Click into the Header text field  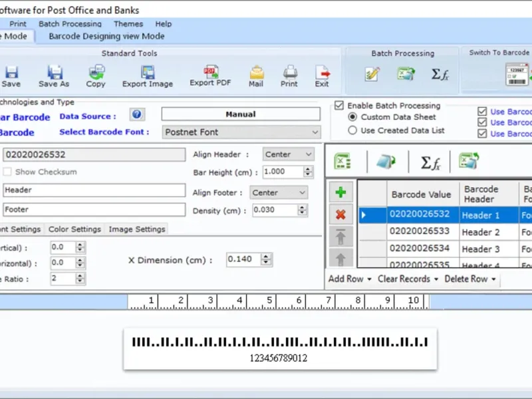tap(94, 190)
